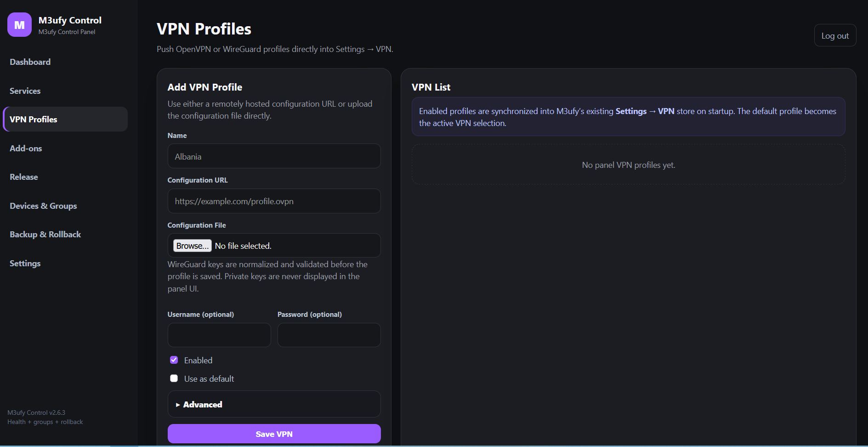868x447 pixels.
Task: Navigate to the Release page
Action: (x=24, y=177)
